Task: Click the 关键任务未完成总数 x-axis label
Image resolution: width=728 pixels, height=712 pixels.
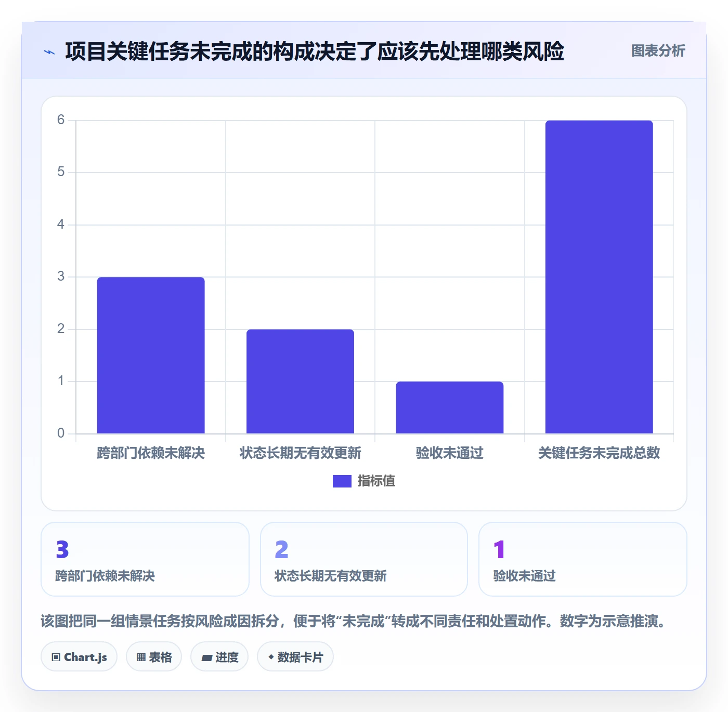Action: point(599,453)
